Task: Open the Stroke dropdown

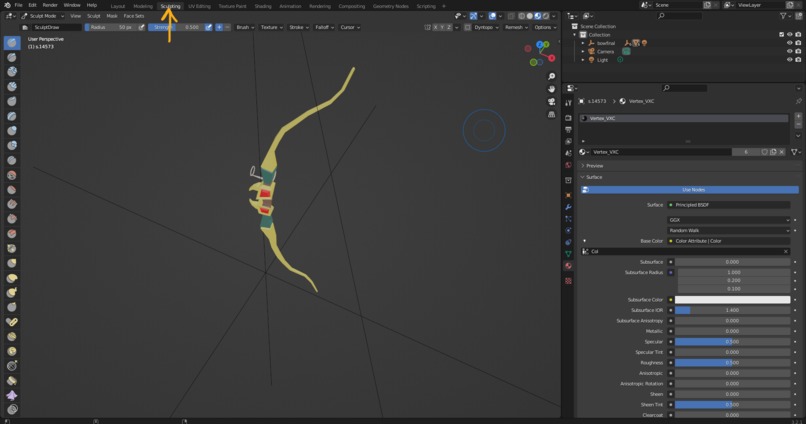Action: [x=299, y=27]
